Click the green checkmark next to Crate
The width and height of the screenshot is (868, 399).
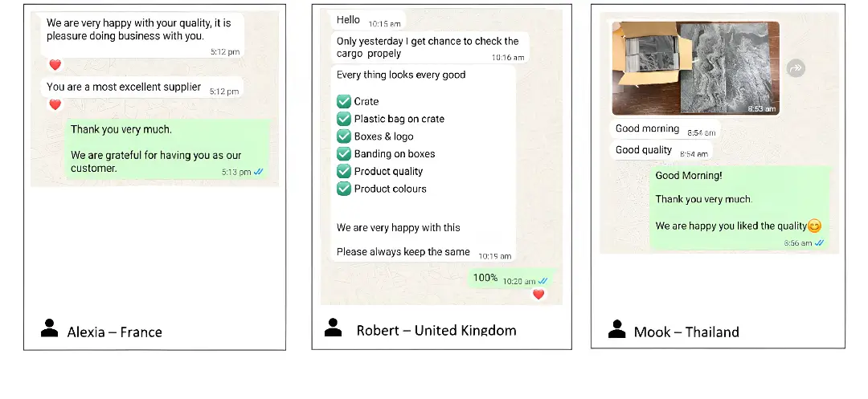[x=344, y=101]
